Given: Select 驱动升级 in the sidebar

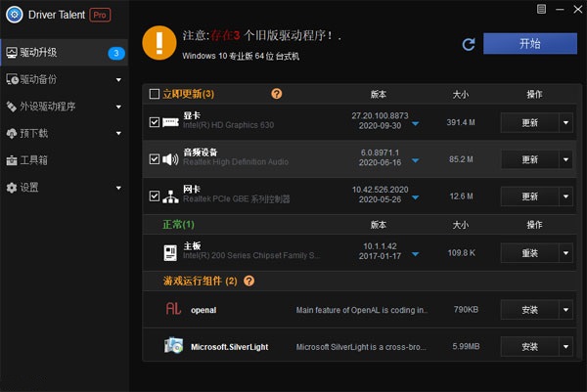Looking at the screenshot, I should point(65,53).
